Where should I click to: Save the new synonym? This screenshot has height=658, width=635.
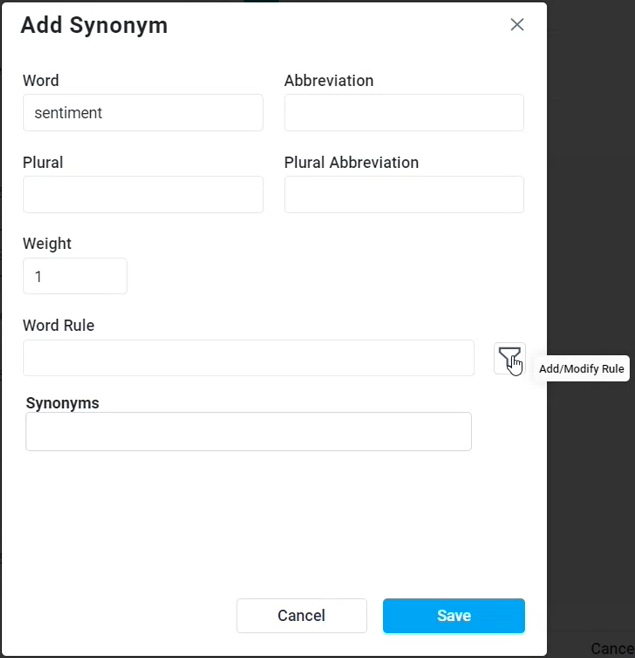coord(453,616)
